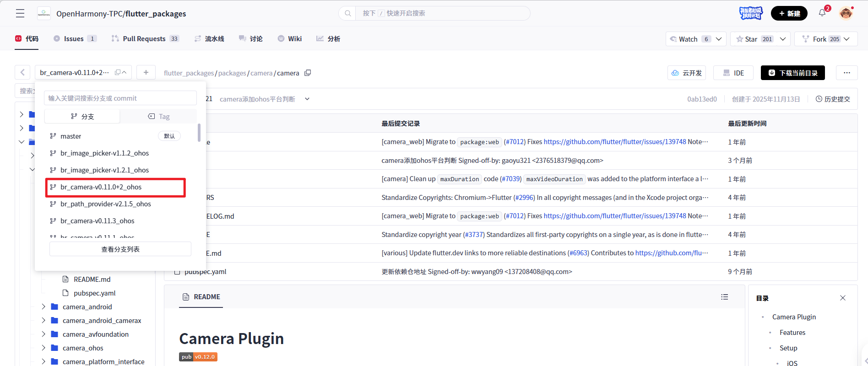Expand the commit message chevron

307,99
